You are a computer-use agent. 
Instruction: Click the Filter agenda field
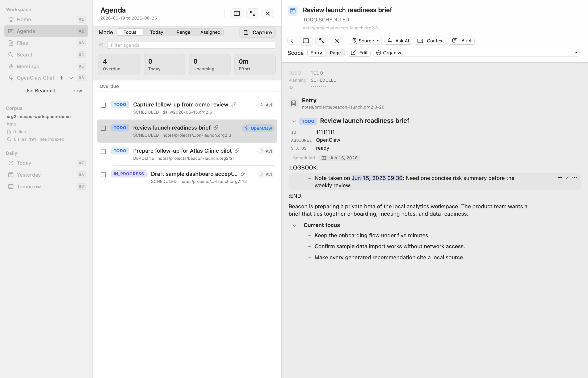[x=191, y=45]
